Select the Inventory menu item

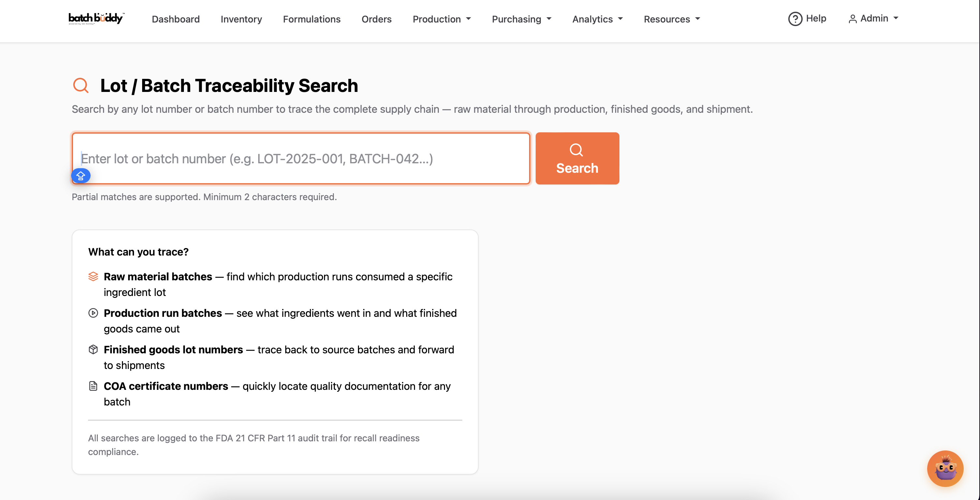click(241, 19)
